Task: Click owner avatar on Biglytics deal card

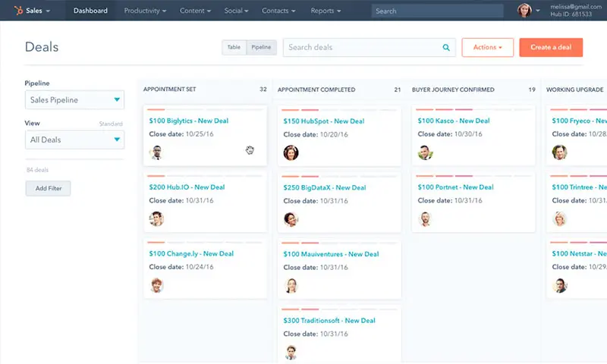Action: tap(156, 152)
